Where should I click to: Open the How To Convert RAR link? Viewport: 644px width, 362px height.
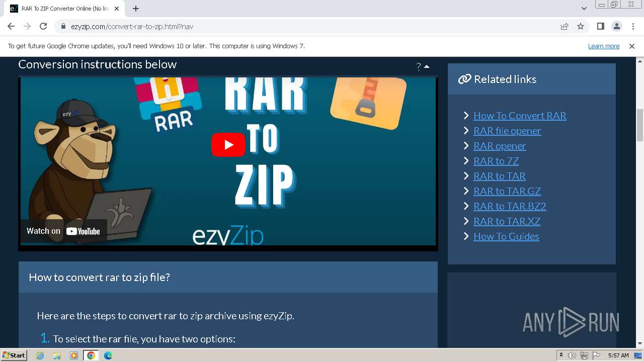click(520, 116)
